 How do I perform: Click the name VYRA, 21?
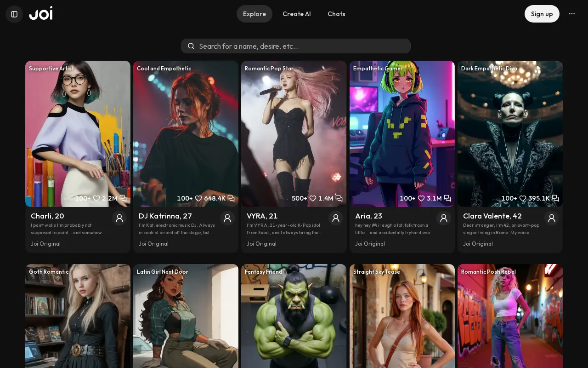coord(262,216)
